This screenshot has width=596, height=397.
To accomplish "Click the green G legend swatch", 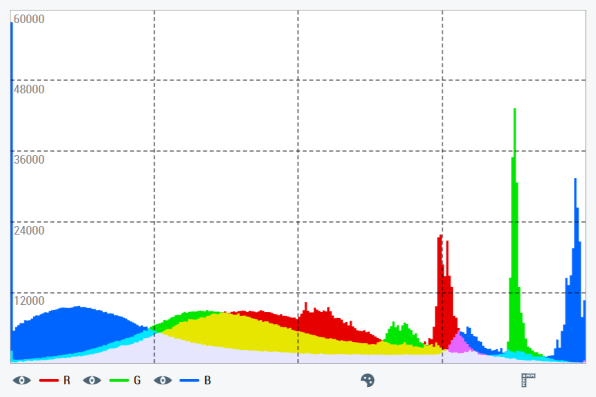I will [x=119, y=380].
